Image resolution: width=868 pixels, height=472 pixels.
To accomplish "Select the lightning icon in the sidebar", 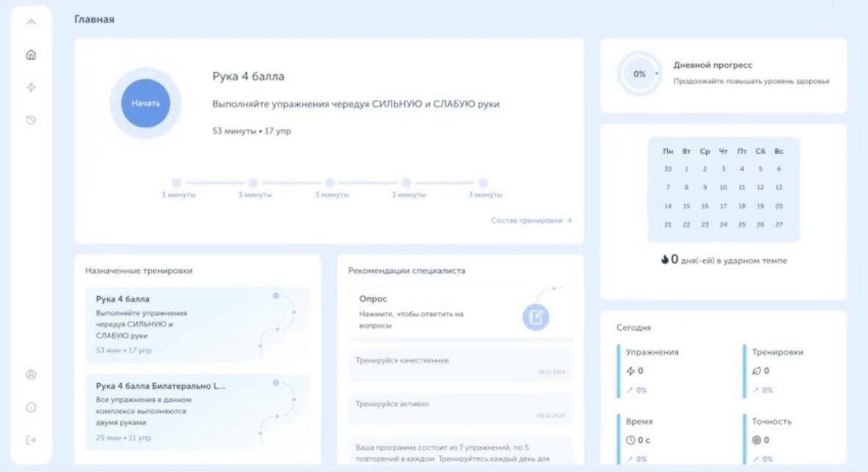I will [x=30, y=87].
